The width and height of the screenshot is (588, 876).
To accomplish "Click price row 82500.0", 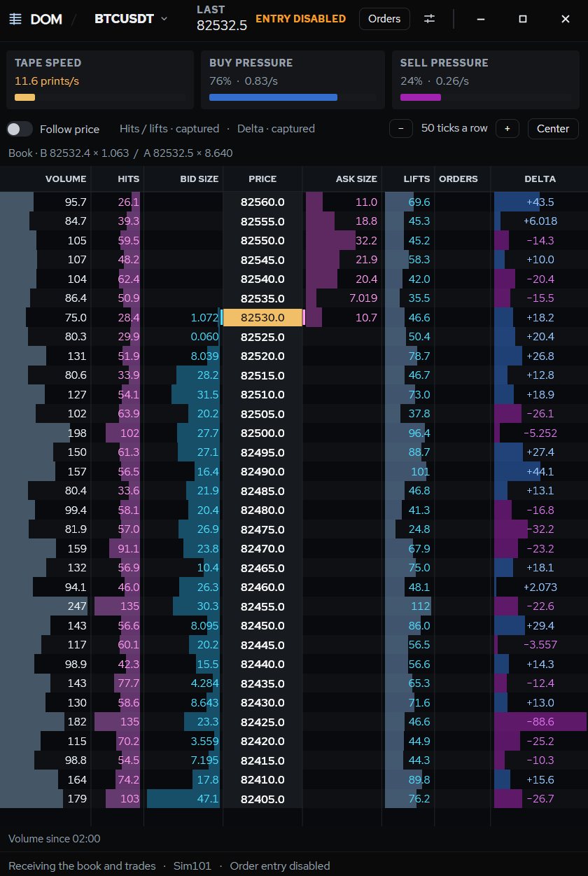I will click(262, 433).
